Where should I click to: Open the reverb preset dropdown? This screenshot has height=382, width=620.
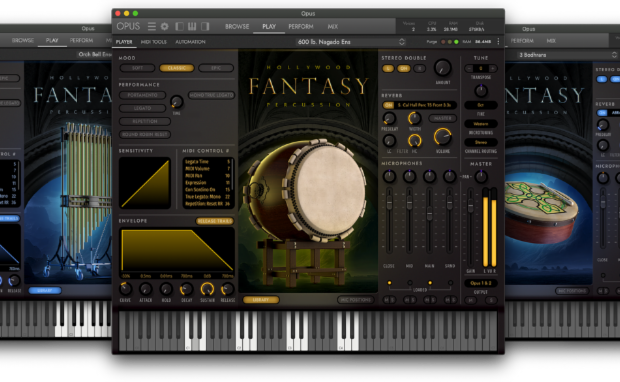pos(426,105)
